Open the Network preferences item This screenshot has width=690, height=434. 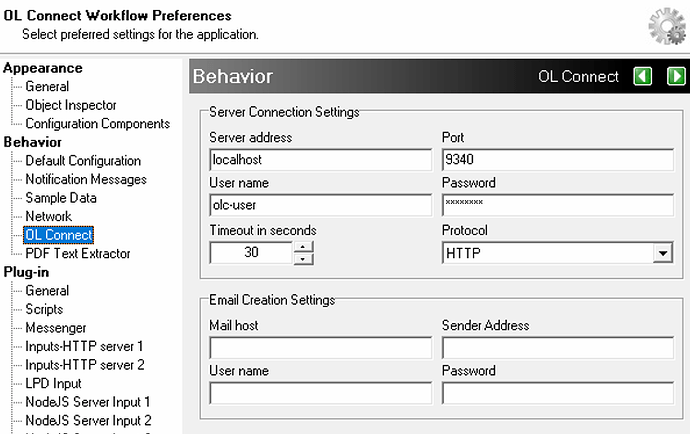(x=48, y=217)
